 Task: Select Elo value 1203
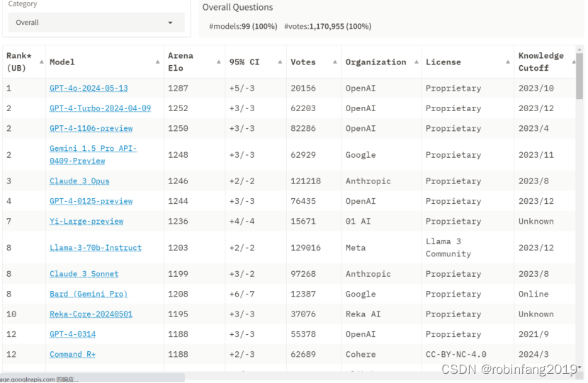point(178,248)
